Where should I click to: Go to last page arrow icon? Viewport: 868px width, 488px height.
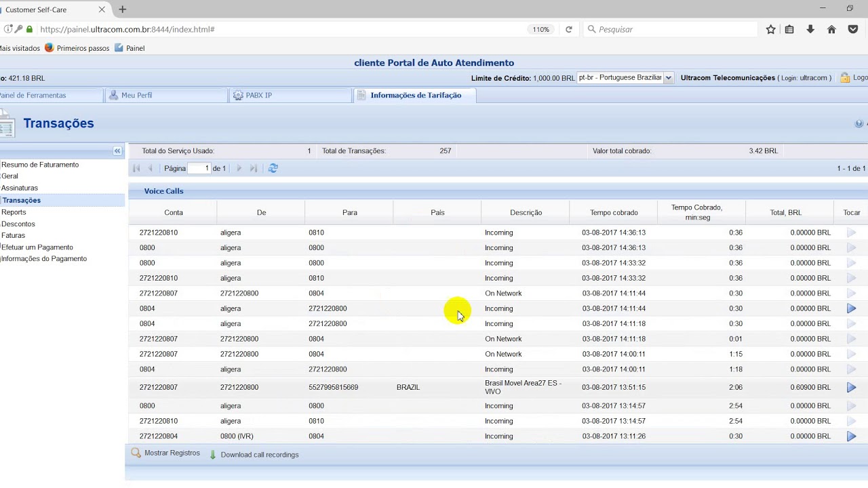(254, 168)
